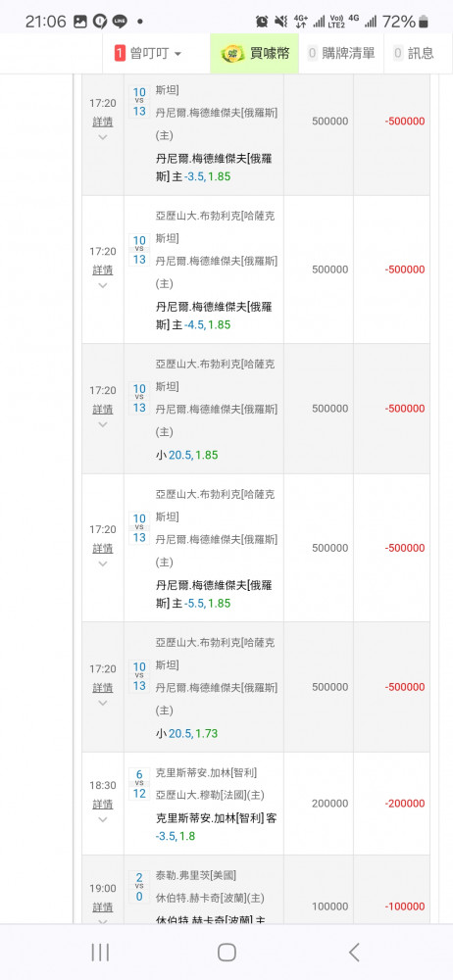Select bet text 小 20.5, 1.73
Viewport: 453px width, 980px height.
(186, 734)
